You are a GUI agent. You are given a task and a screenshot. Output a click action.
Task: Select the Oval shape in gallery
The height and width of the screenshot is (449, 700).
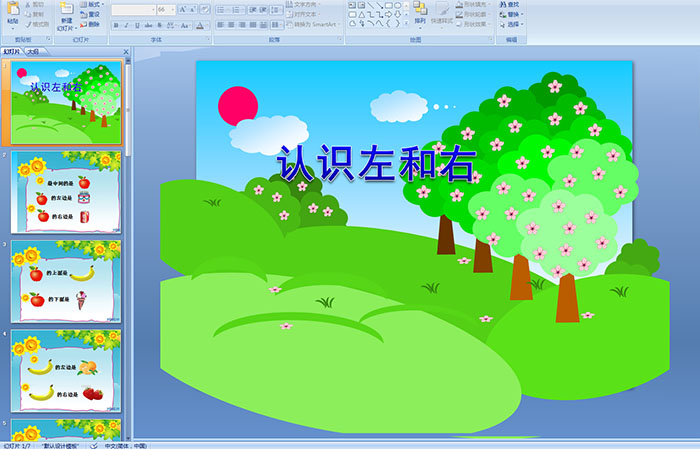397,5
